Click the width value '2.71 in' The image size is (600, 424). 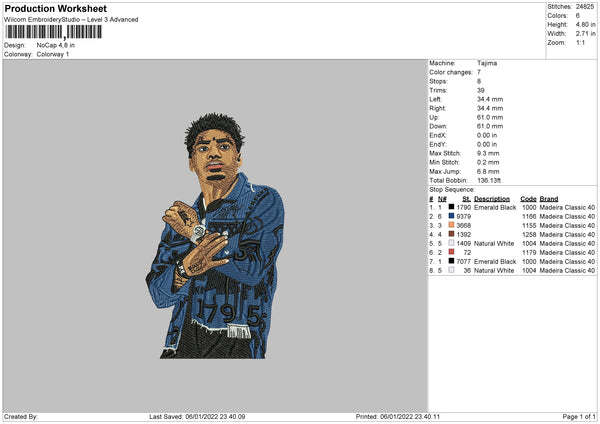click(585, 34)
